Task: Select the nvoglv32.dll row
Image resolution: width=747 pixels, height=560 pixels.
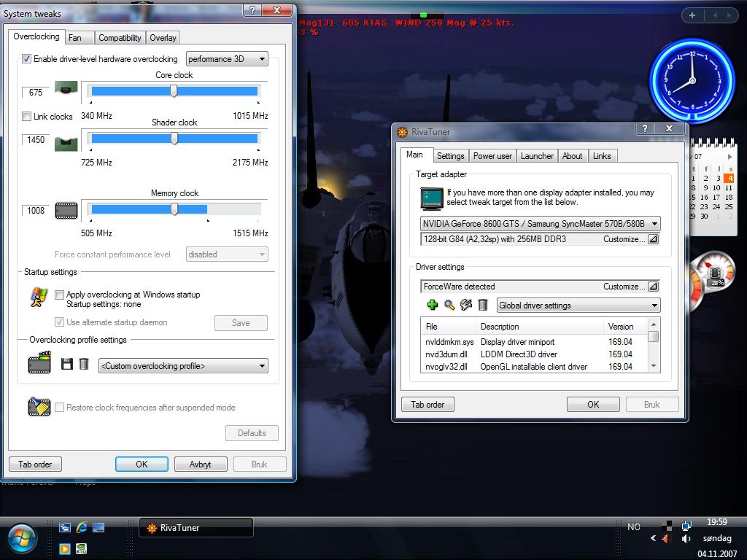Action: (x=533, y=367)
